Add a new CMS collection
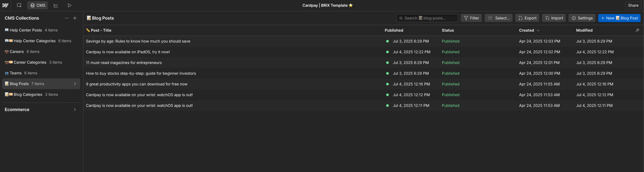Viewport: 644px width, 172px height. pyautogui.click(x=75, y=18)
